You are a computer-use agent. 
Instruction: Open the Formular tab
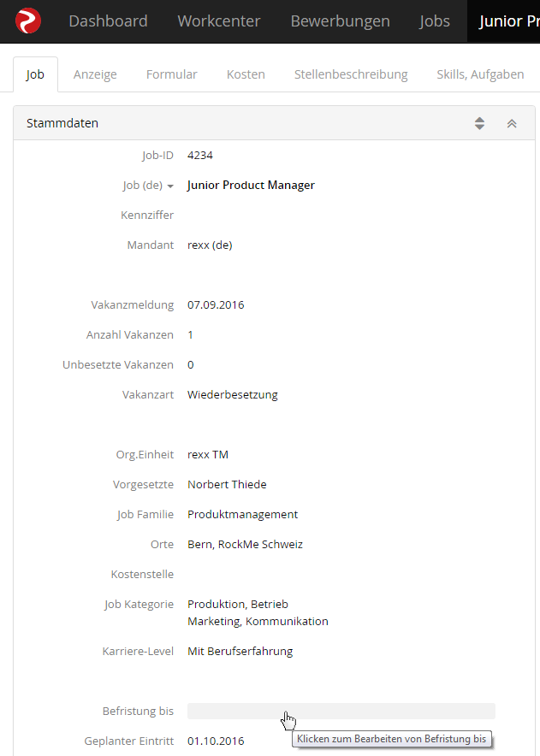(171, 74)
